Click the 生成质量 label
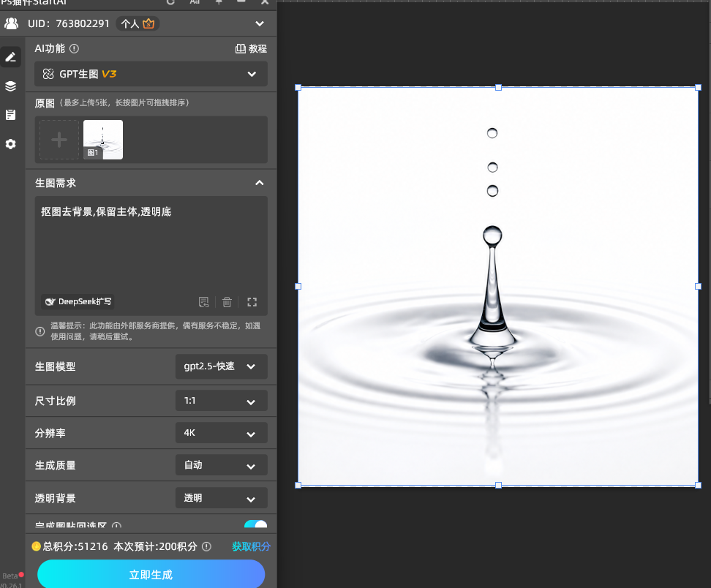This screenshot has height=588, width=711. click(56, 465)
